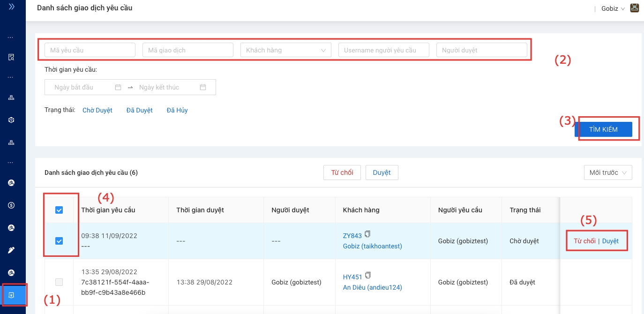Expand the sidebar with double-chevron icon
The height and width of the screenshot is (314, 644).
point(11,7)
